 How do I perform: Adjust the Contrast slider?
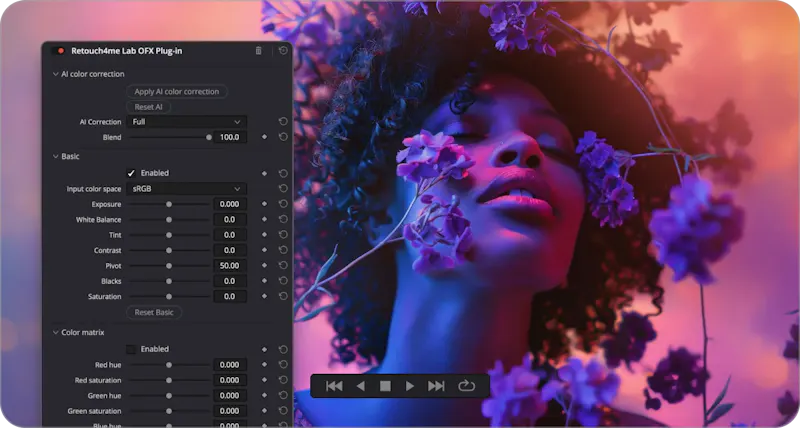tap(169, 250)
